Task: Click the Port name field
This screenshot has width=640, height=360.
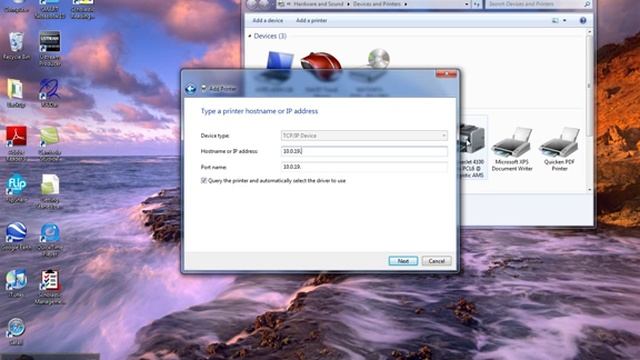Action: (x=364, y=167)
